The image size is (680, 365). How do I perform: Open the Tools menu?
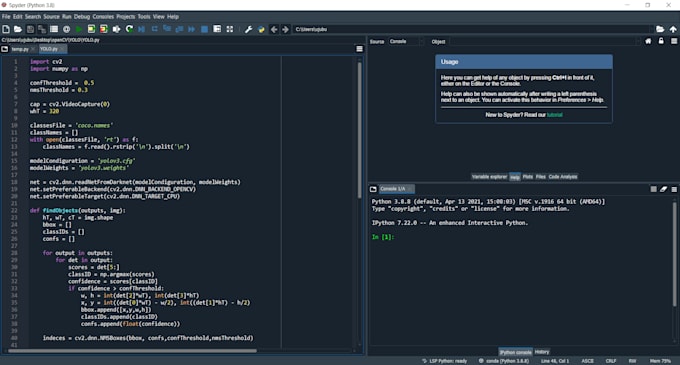[x=144, y=16]
